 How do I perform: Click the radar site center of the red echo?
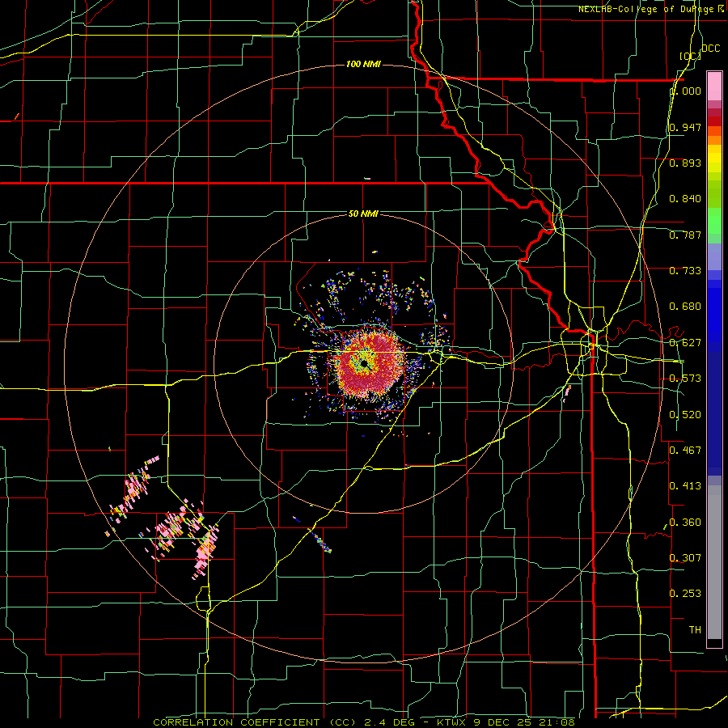[365, 362]
